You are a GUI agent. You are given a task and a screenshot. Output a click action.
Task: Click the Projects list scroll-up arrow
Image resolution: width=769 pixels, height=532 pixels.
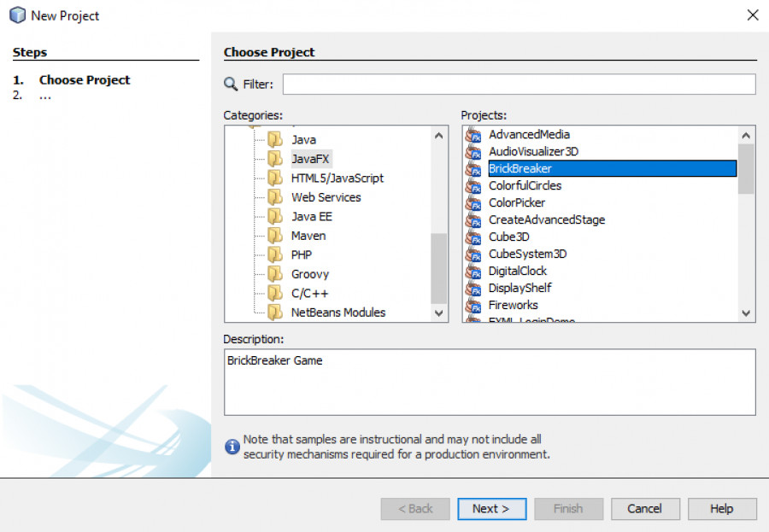746,135
